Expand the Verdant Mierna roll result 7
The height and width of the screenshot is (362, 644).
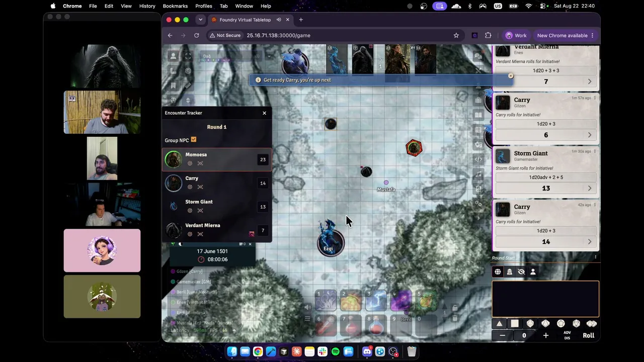[590, 81]
